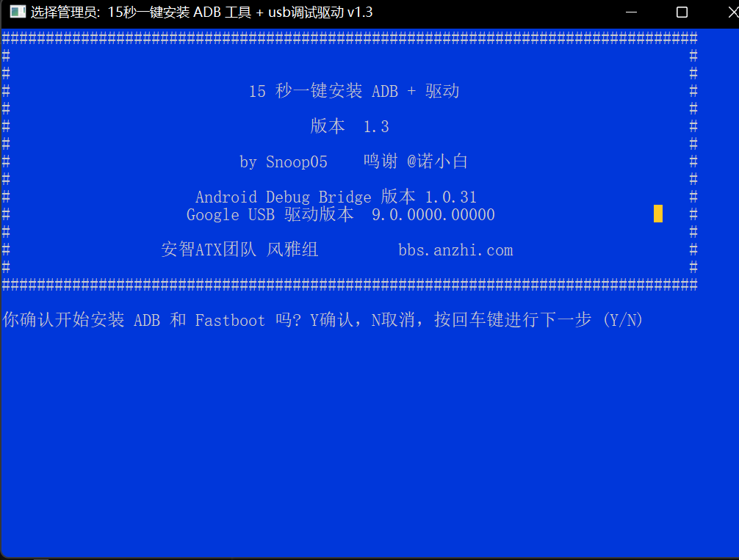Click the '安智ATX团队 风雅组' text
739x560 pixels.
coord(239,250)
